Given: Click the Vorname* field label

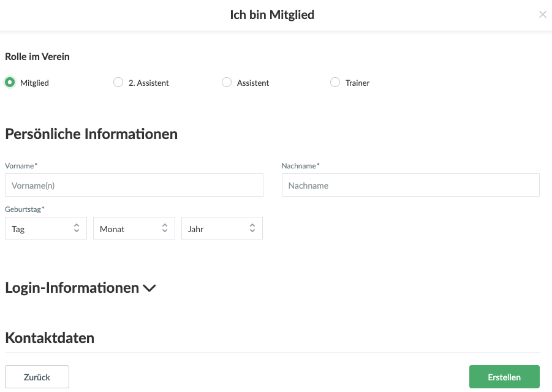Looking at the screenshot, I should coord(21,166).
